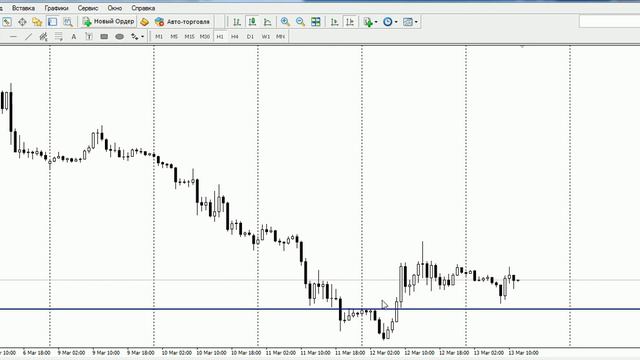640x360 pixels.
Task: Click the 9 Mar 02:00 time label
Action: point(71,353)
